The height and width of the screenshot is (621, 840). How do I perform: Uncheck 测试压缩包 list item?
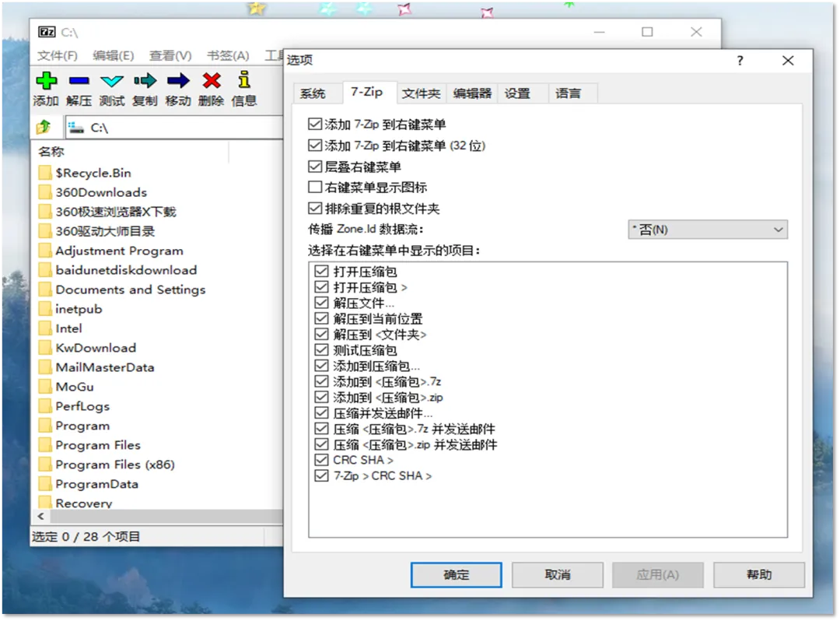tap(321, 350)
